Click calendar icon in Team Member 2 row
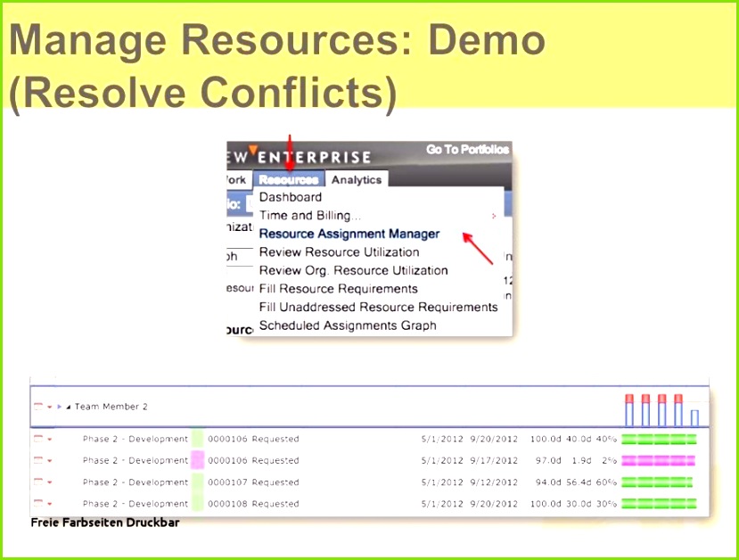The height and width of the screenshot is (560, 739). point(37,406)
